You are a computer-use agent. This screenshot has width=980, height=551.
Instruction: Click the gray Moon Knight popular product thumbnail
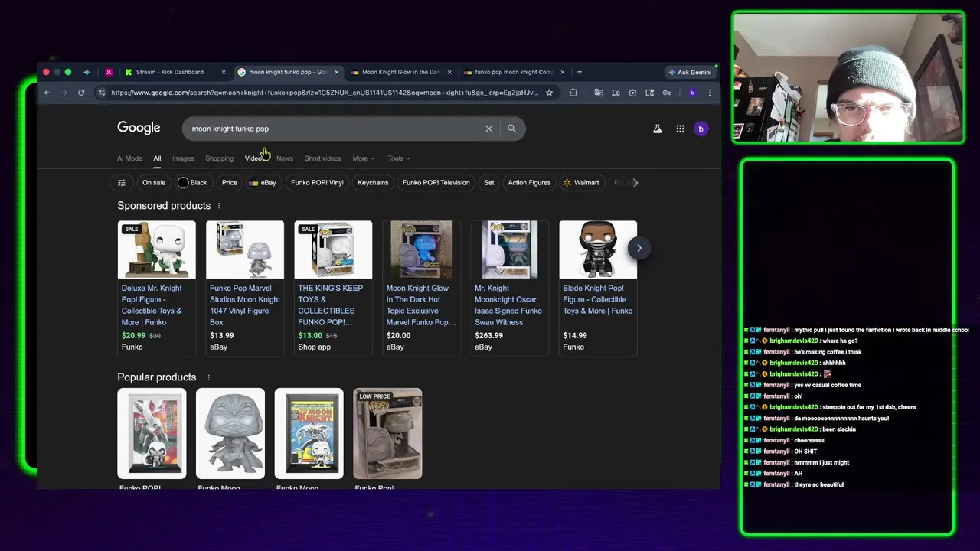[x=230, y=434]
